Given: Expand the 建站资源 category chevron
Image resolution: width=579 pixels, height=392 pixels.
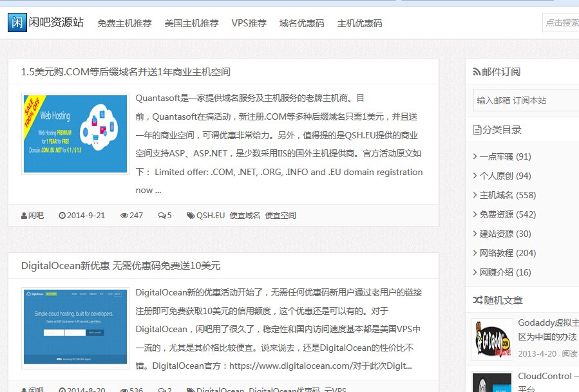Looking at the screenshot, I should tap(475, 234).
